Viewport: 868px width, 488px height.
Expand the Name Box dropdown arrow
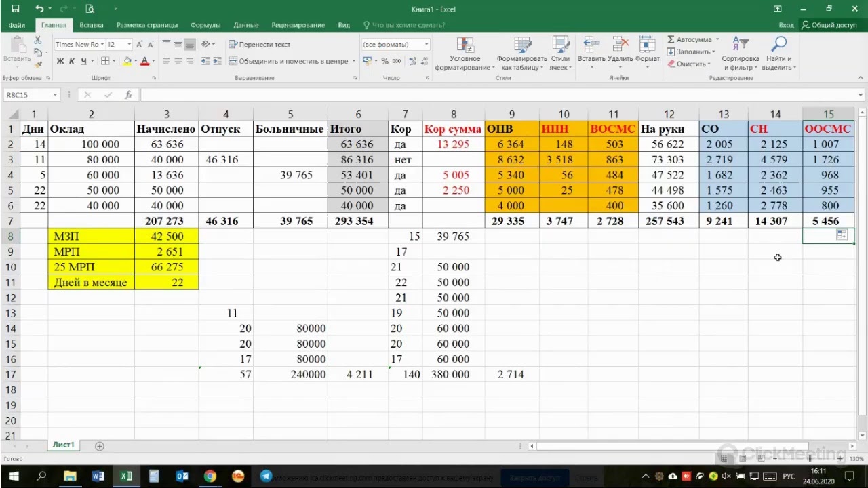point(54,95)
